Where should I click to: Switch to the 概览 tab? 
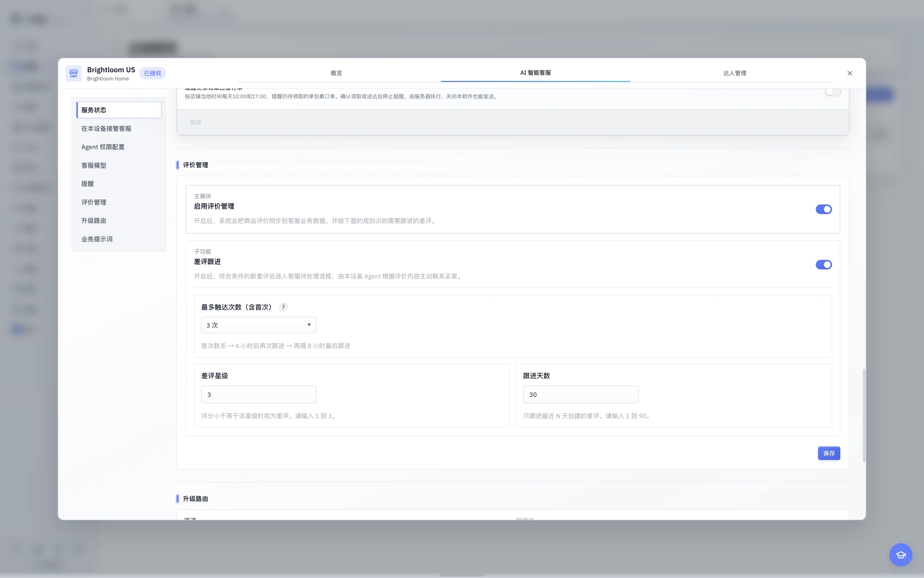click(x=336, y=73)
